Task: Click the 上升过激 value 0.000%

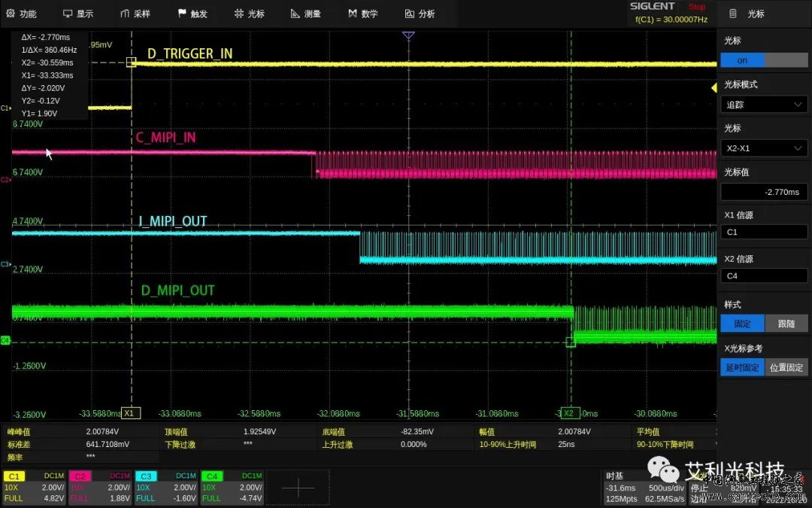Action: [x=414, y=444]
